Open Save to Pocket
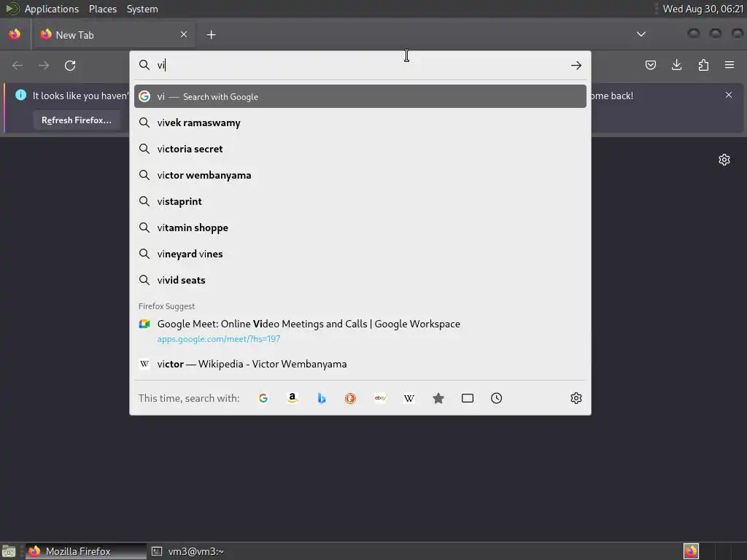The height and width of the screenshot is (560, 747). pyautogui.click(x=650, y=65)
